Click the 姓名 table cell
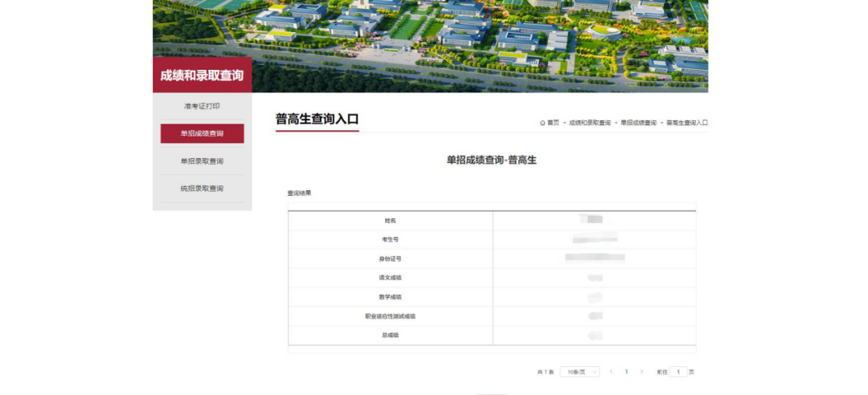Screen dimensions: 868x395 click(391, 221)
